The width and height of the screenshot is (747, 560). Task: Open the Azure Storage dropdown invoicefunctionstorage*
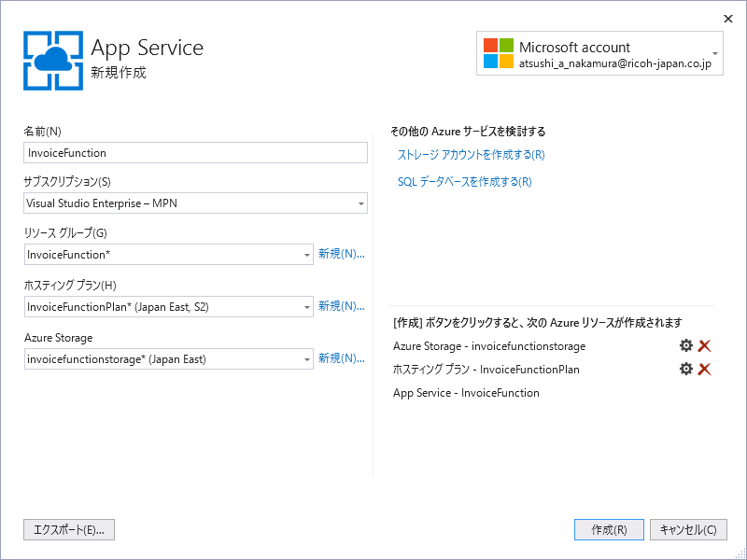169,359
